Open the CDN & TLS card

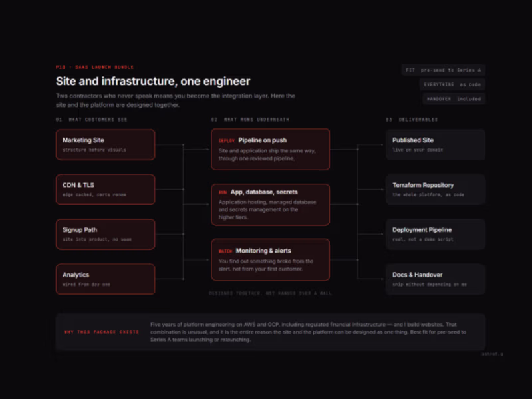tap(106, 190)
